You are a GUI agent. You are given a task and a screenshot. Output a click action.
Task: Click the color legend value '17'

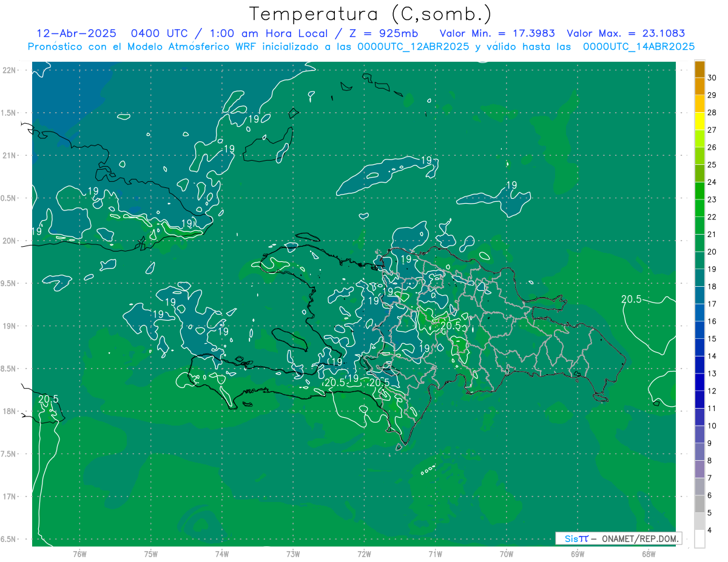(712, 304)
